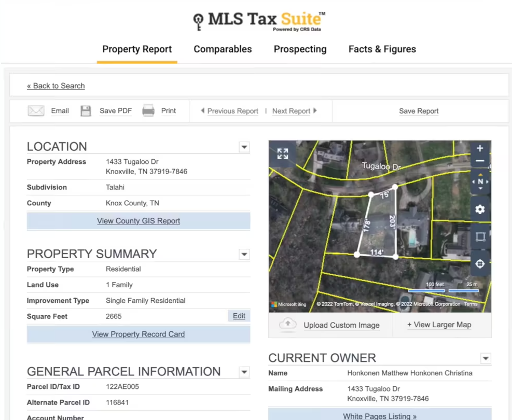This screenshot has width=512, height=420.
Task: Collapse the Location section
Action: 244,147
